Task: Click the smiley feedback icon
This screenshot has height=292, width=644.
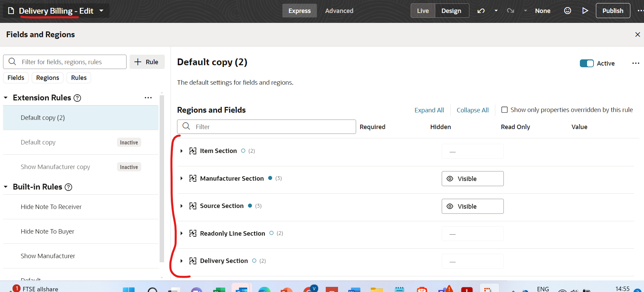Action: click(567, 11)
